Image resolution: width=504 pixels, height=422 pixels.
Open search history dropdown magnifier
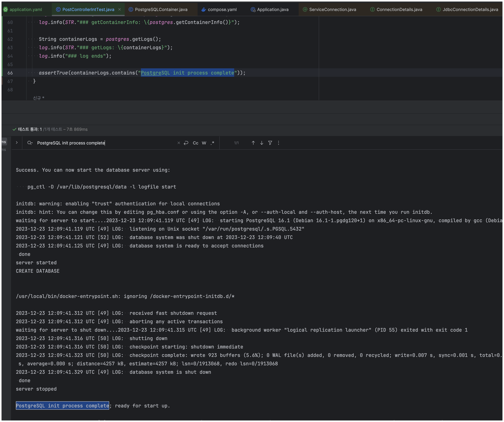pyautogui.click(x=30, y=143)
